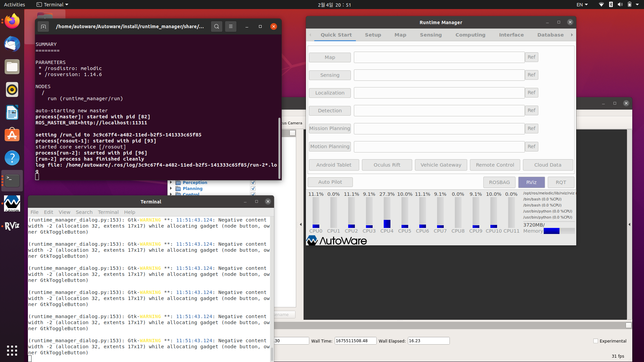This screenshot has width=644, height=362.
Task: Click the Ref button for Map
Action: point(531,57)
